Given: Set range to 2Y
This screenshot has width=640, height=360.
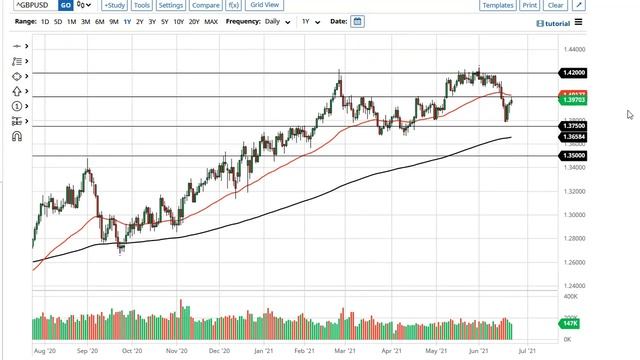Looking at the screenshot, I should (x=140, y=22).
